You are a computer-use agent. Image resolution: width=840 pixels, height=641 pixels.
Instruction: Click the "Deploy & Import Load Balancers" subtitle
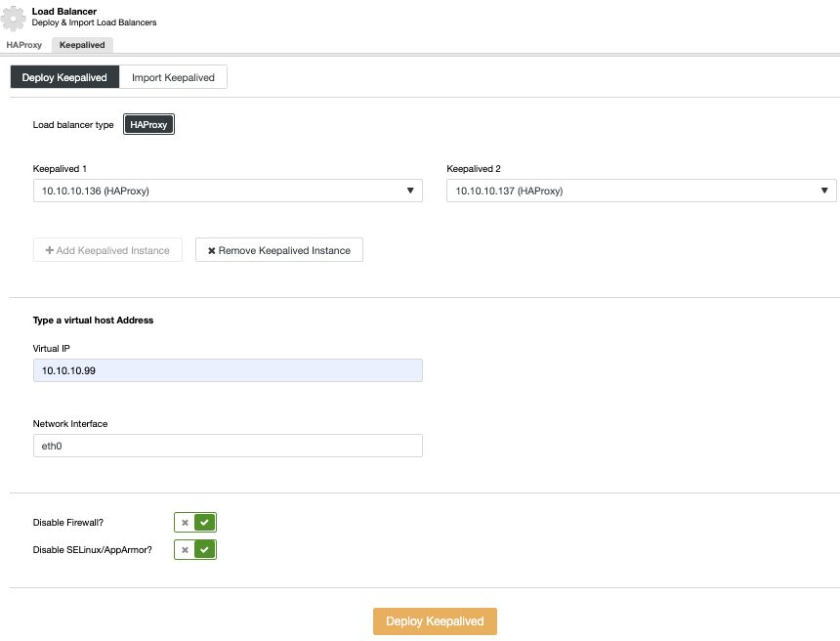click(x=95, y=22)
